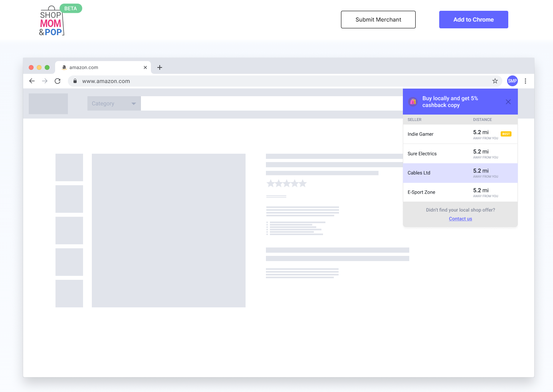Click the 5.2 mi distance for Sure Electrics
Image resolution: width=553 pixels, height=392 pixels.
481,152
